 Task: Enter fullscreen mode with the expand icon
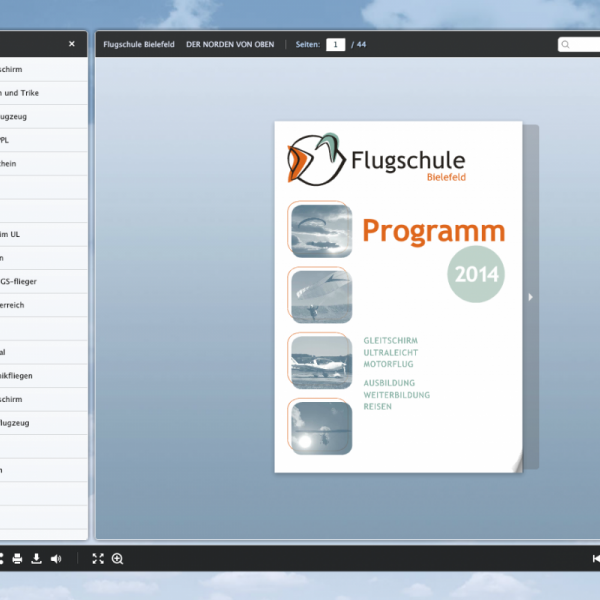click(x=98, y=559)
